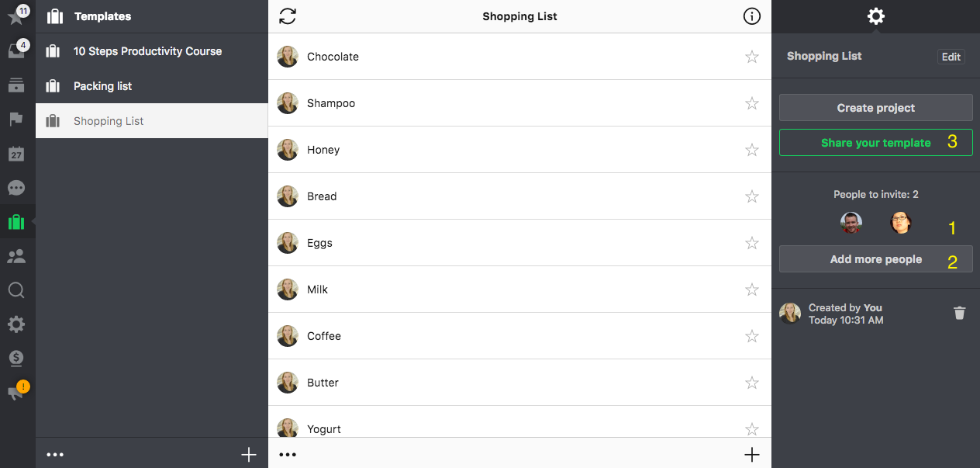Select the Packing list template
The height and width of the screenshot is (468, 980).
tap(152, 86)
